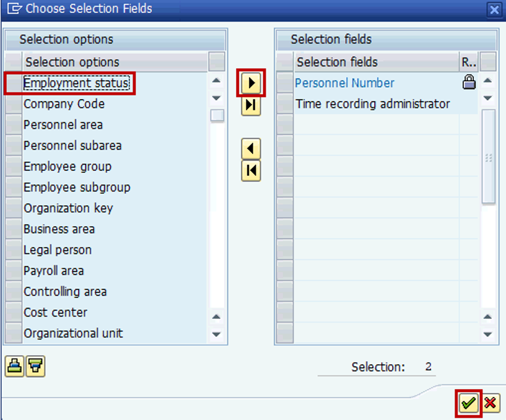506x420 pixels.
Task: Toggle row selector beside Personnel area
Action: (x=13, y=125)
